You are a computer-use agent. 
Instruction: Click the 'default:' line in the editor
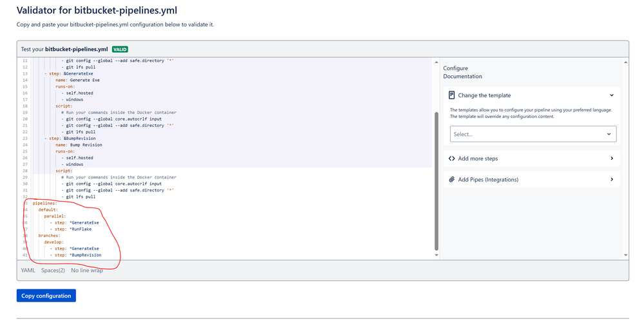48,210
